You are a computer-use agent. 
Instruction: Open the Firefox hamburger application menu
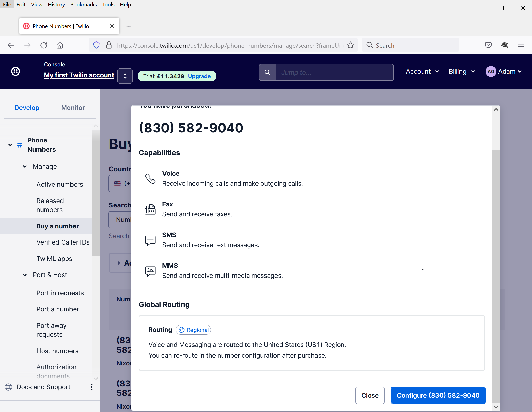pos(521,45)
